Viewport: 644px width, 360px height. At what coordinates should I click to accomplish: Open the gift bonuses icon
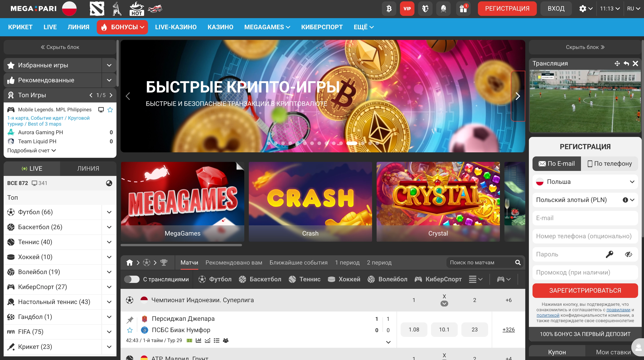point(463,9)
